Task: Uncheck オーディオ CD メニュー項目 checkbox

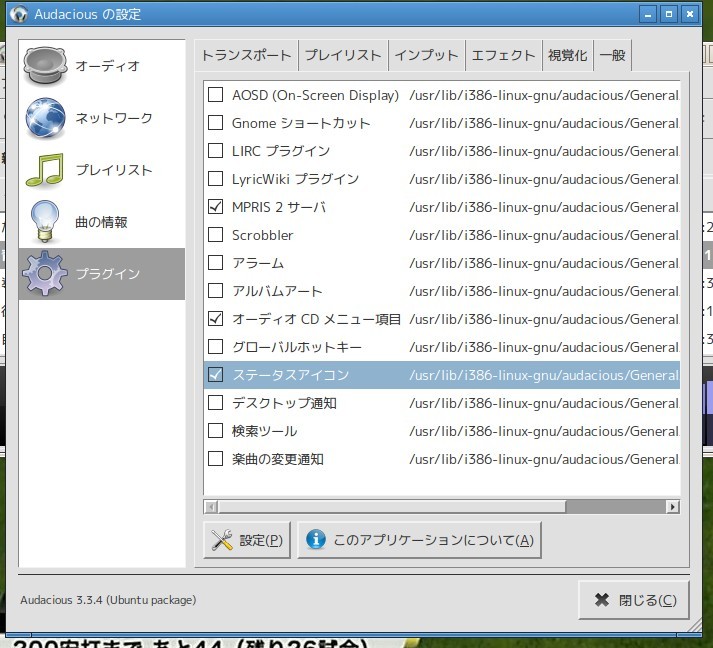Action: 216,319
